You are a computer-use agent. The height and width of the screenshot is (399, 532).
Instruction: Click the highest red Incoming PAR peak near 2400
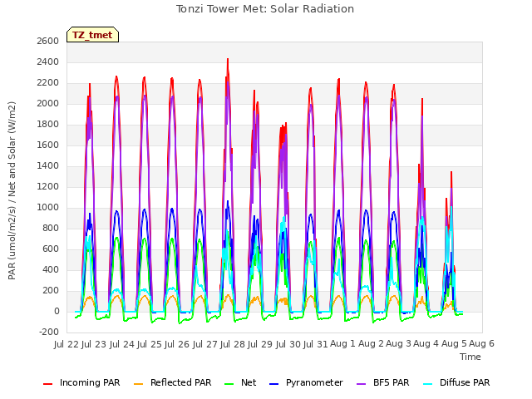[228, 59]
